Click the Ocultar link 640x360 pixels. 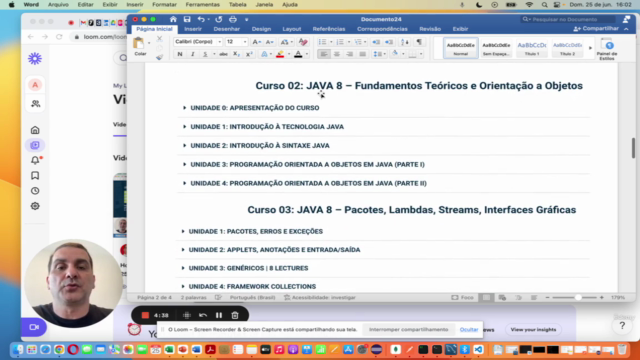coord(469,329)
